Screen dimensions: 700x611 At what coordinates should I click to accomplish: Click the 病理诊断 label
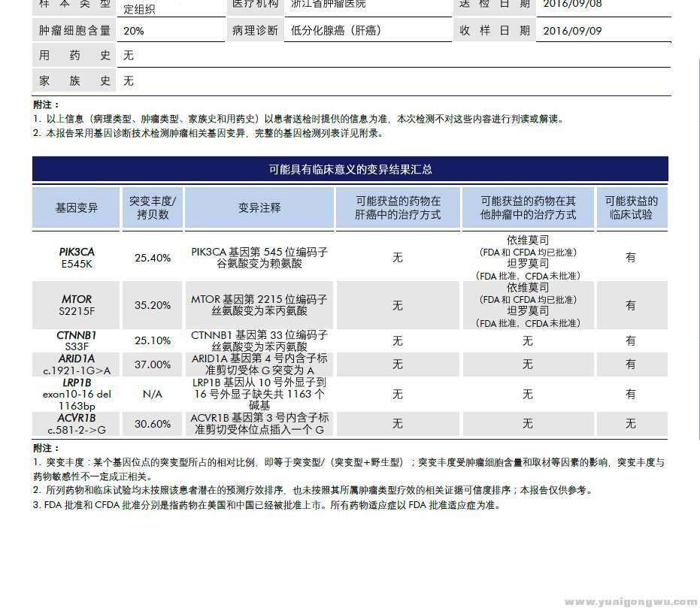point(255,30)
